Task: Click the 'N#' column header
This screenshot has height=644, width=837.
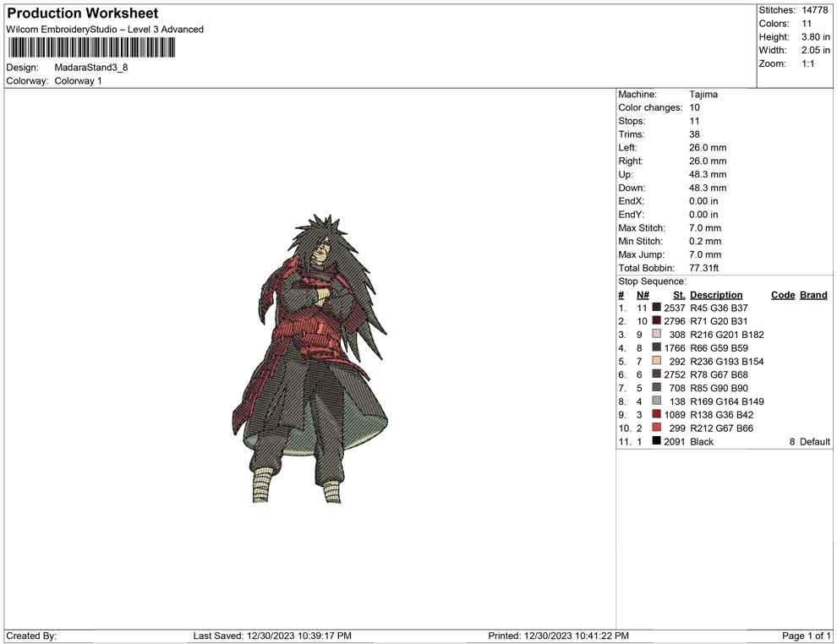Action: click(x=643, y=295)
